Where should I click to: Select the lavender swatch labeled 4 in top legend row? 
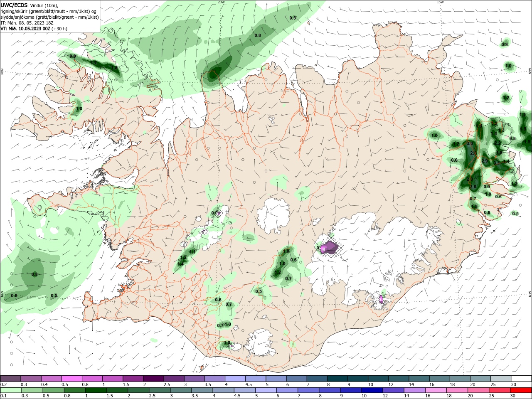(x=235, y=378)
